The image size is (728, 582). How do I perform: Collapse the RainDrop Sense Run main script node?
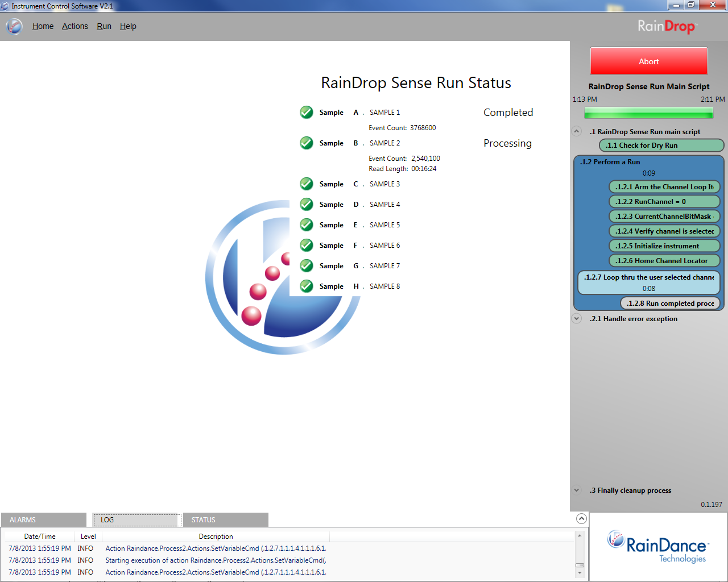577,131
